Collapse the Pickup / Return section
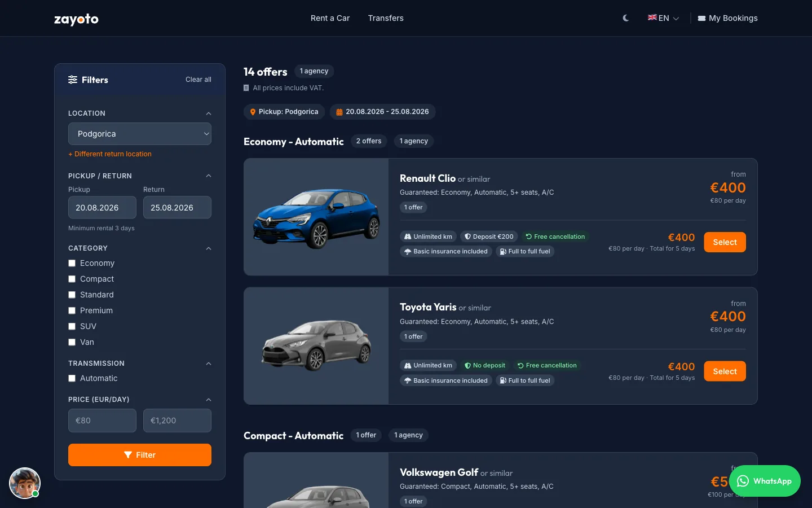 click(209, 176)
